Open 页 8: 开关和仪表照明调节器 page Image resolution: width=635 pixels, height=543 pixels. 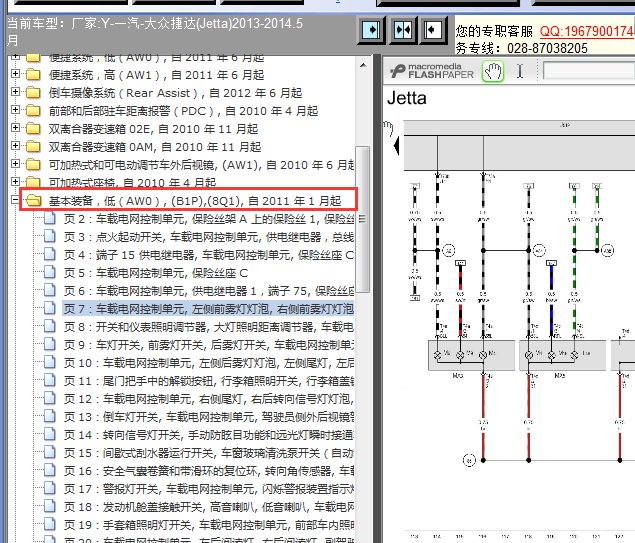[x=209, y=327]
